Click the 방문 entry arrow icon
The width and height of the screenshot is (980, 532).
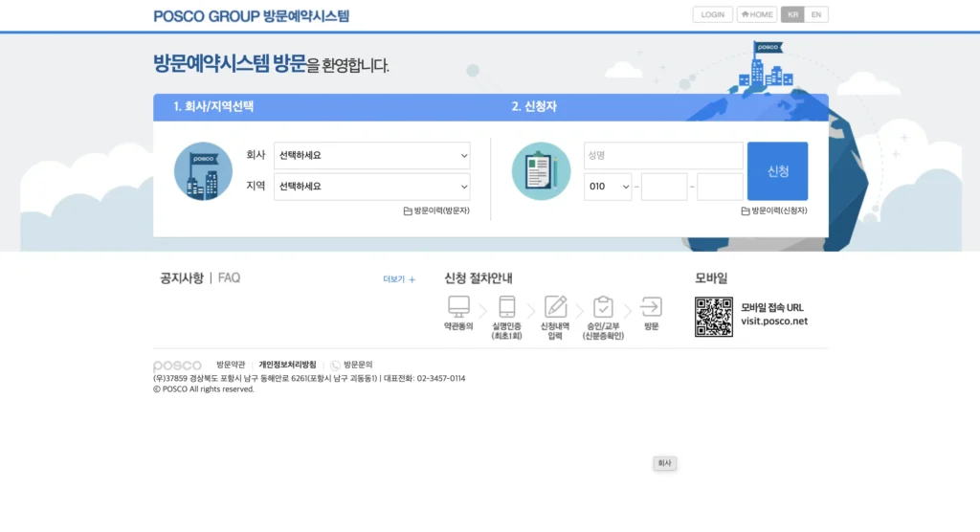[x=651, y=307]
